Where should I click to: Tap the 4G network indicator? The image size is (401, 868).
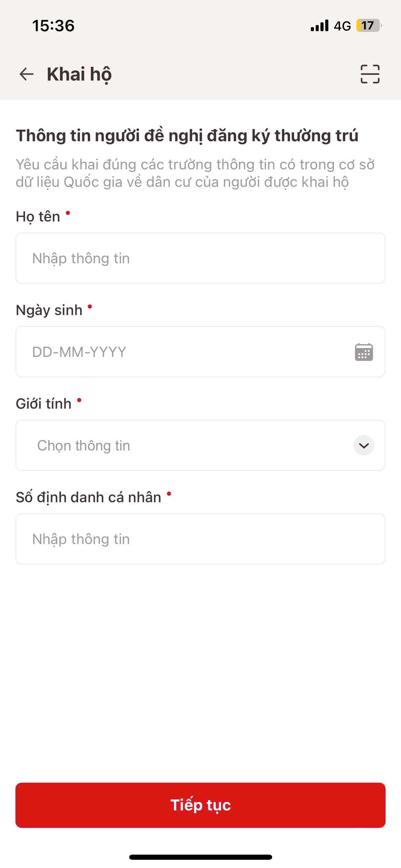pyautogui.click(x=342, y=26)
